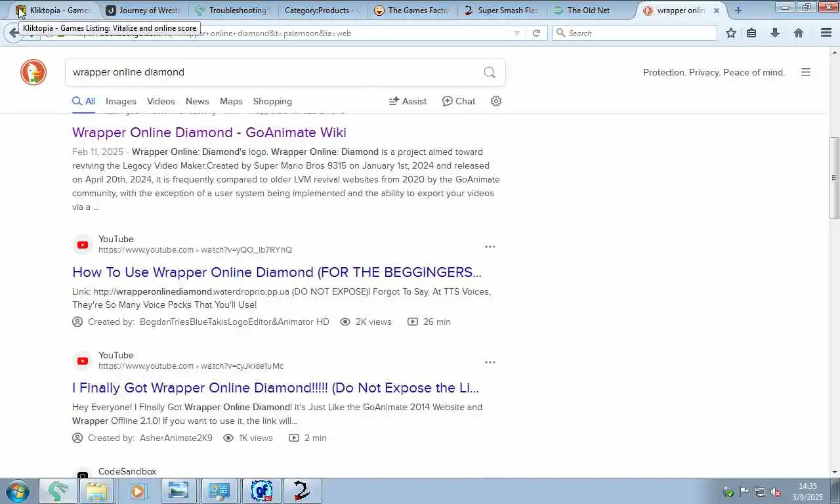The image size is (840, 504).
Task: Click the search magnifier button in the search box
Action: click(490, 72)
